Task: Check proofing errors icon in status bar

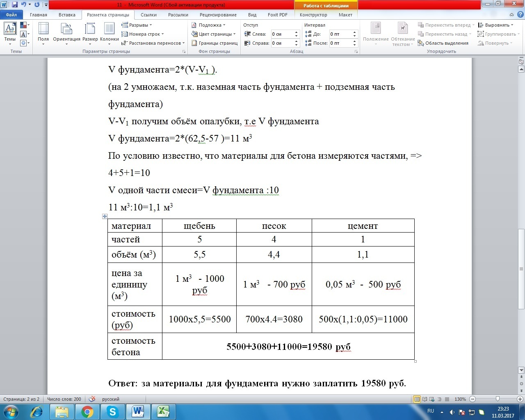Action: [x=92, y=399]
